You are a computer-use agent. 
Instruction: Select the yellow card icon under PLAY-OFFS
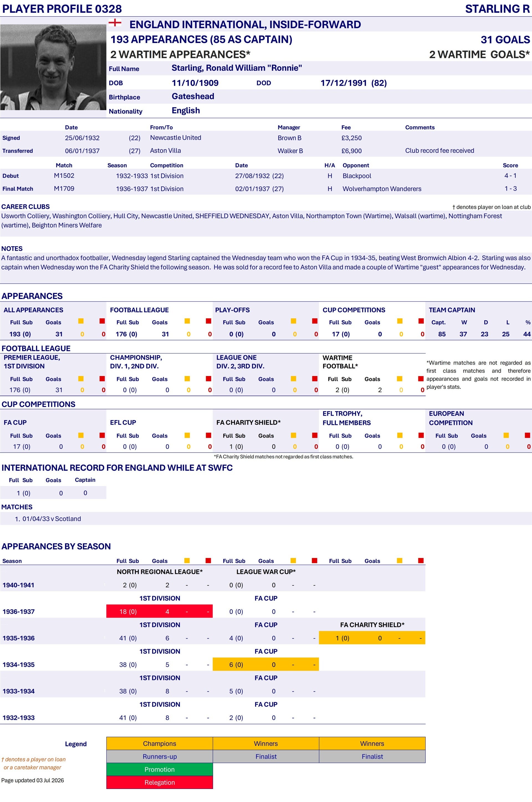click(x=293, y=321)
